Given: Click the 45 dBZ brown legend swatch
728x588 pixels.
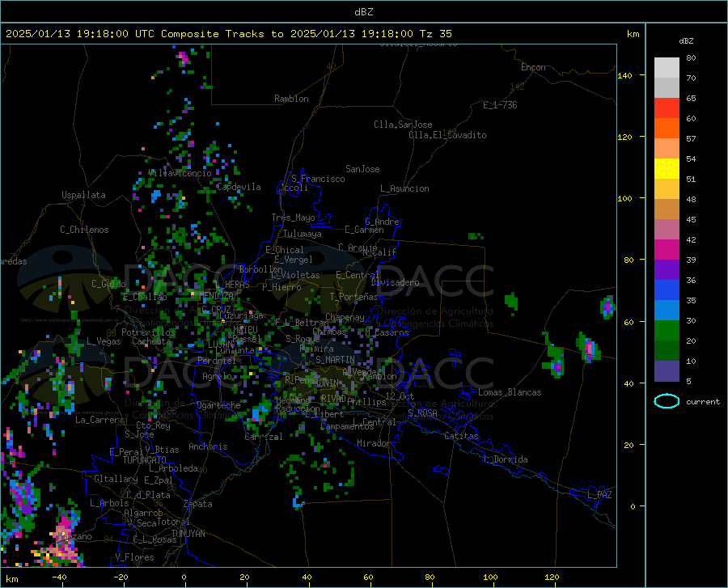Looking at the screenshot, I should 667,209.
